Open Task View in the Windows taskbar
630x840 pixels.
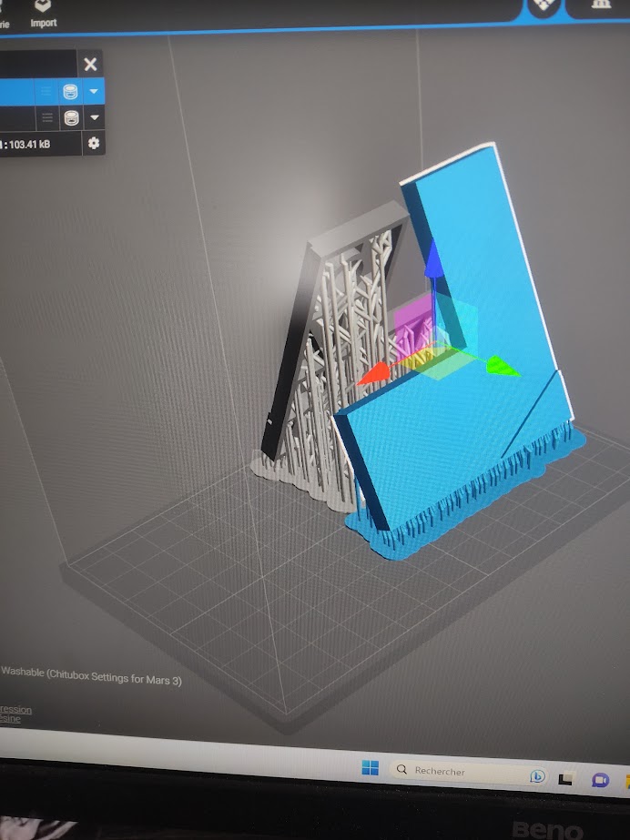click(567, 778)
